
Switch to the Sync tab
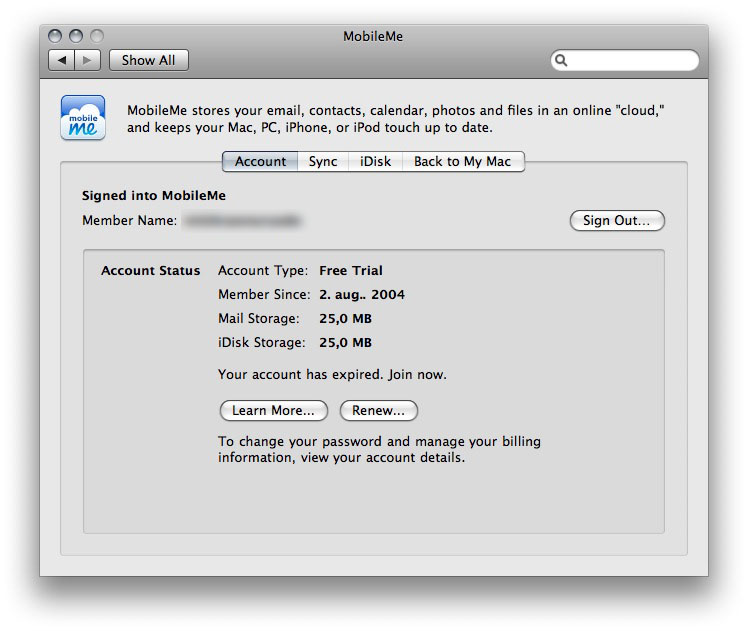tap(323, 161)
